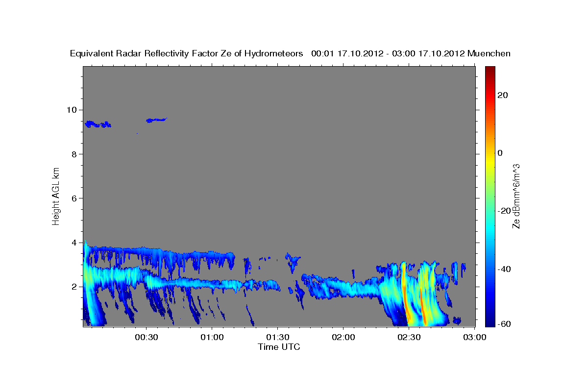
Task: Click the 01:30 time tick label
Action: [277, 338]
